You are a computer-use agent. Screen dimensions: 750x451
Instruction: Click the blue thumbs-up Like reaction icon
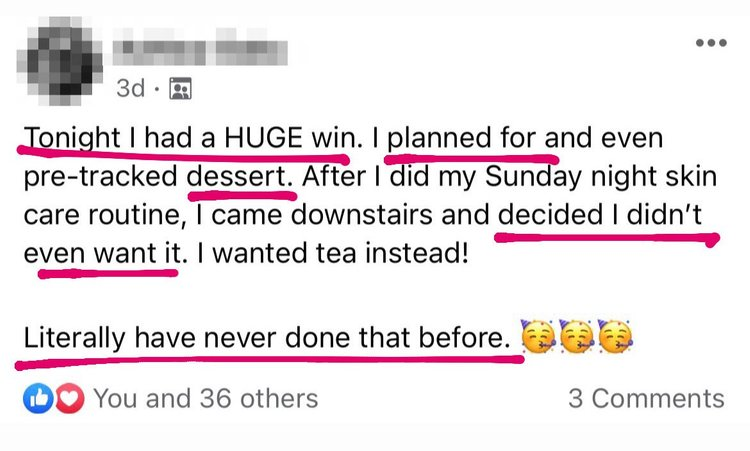(x=36, y=398)
